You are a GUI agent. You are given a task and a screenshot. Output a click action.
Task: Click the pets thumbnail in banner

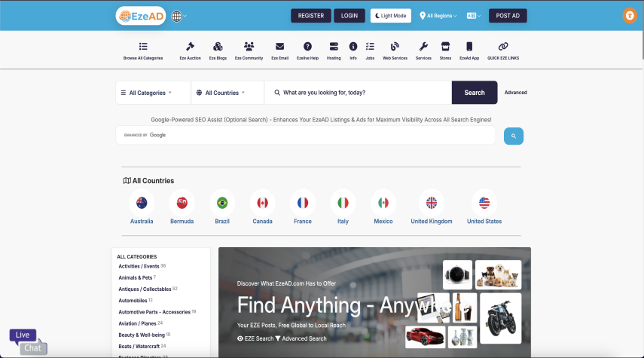(498, 274)
